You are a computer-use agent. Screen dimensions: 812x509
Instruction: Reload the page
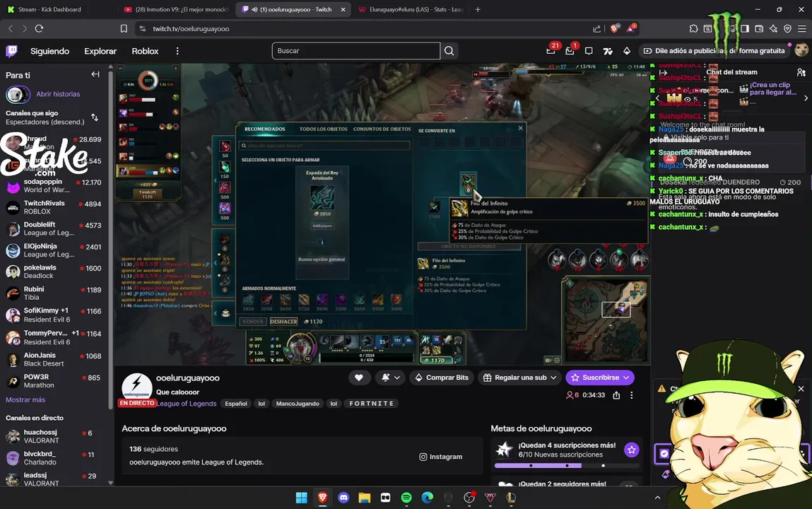tap(39, 28)
